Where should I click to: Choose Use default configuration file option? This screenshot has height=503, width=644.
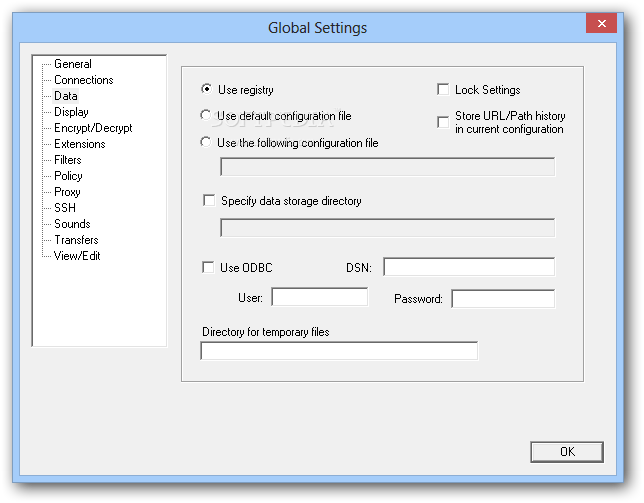[205, 115]
